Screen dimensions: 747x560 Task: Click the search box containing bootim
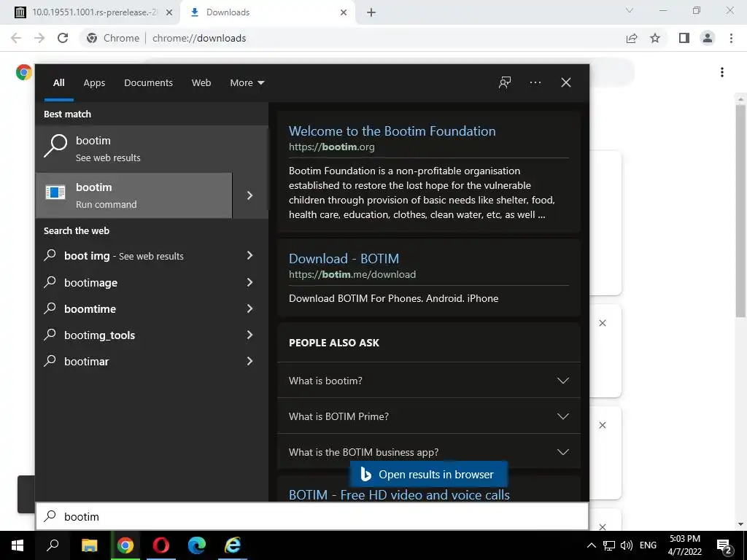click(312, 517)
